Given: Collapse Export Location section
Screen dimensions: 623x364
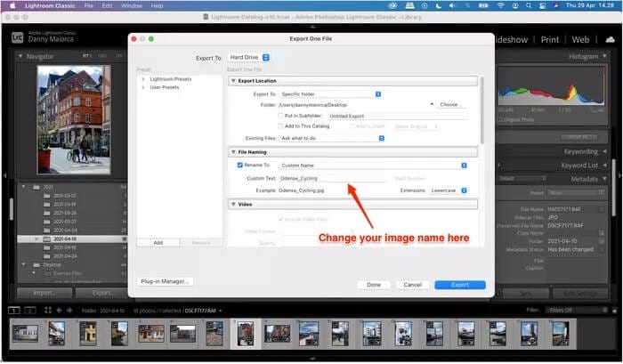Looking at the screenshot, I should coord(233,81).
